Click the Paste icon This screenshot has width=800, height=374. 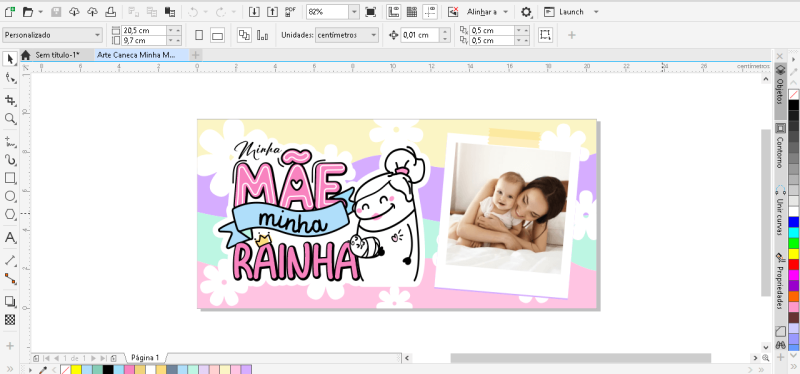point(170,12)
